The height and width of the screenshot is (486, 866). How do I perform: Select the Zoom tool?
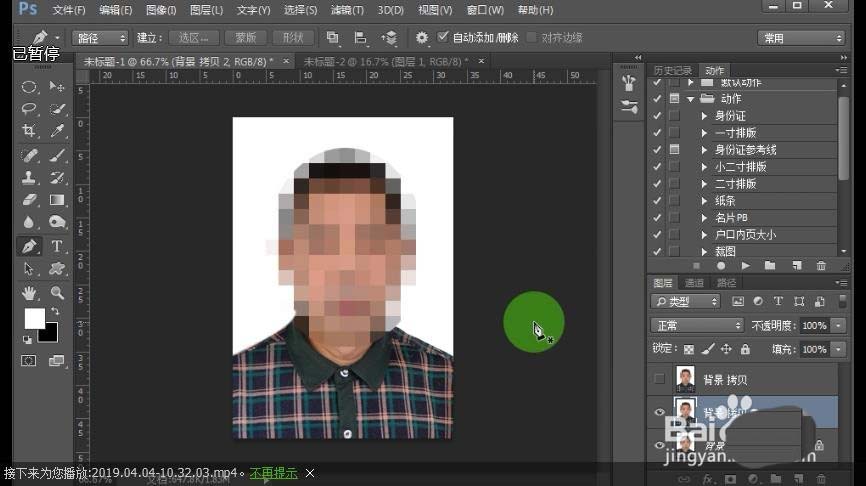[57, 293]
